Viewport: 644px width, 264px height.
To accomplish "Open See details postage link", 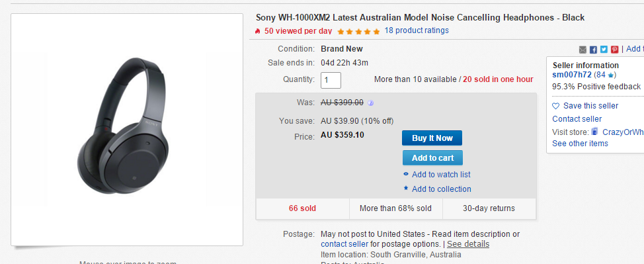I will click(468, 244).
